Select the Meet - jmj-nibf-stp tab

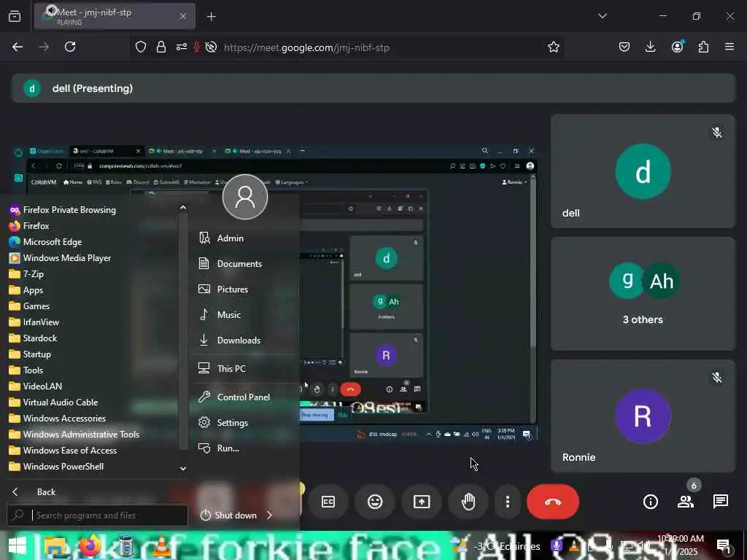tap(115, 16)
